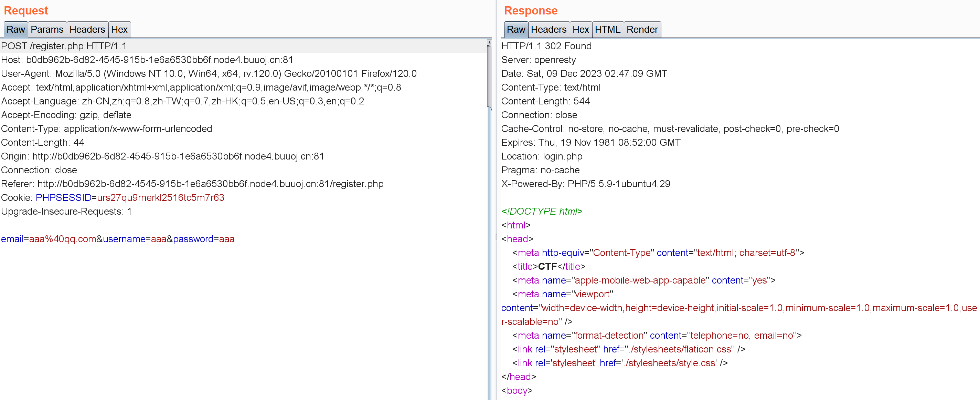Click the charset=utf-8 meta line

[658, 253]
